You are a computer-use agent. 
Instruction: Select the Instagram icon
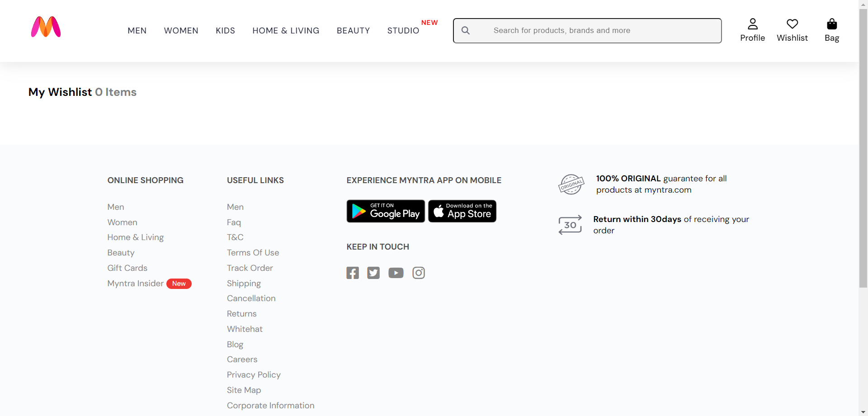[x=418, y=273]
